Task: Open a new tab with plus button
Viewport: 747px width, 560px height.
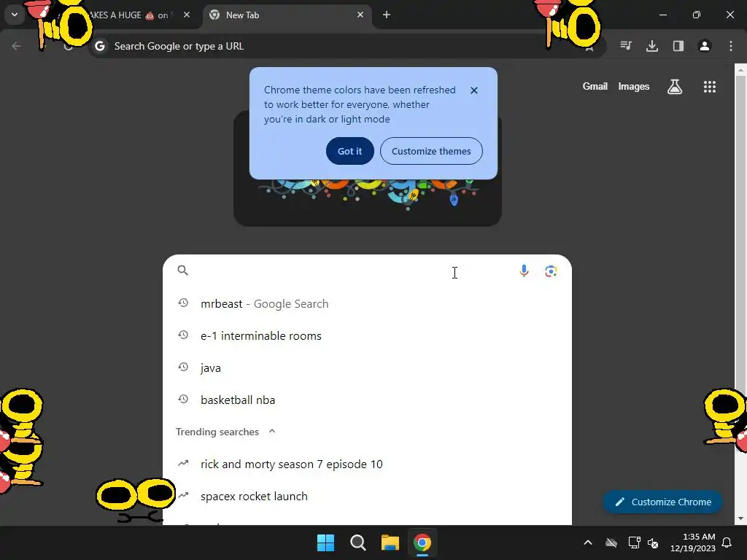Action: tap(387, 15)
